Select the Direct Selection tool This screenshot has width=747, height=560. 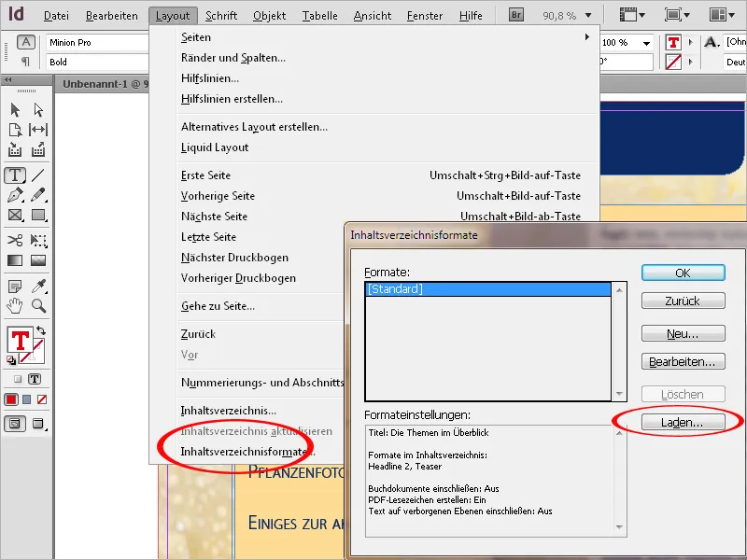pos(38,110)
